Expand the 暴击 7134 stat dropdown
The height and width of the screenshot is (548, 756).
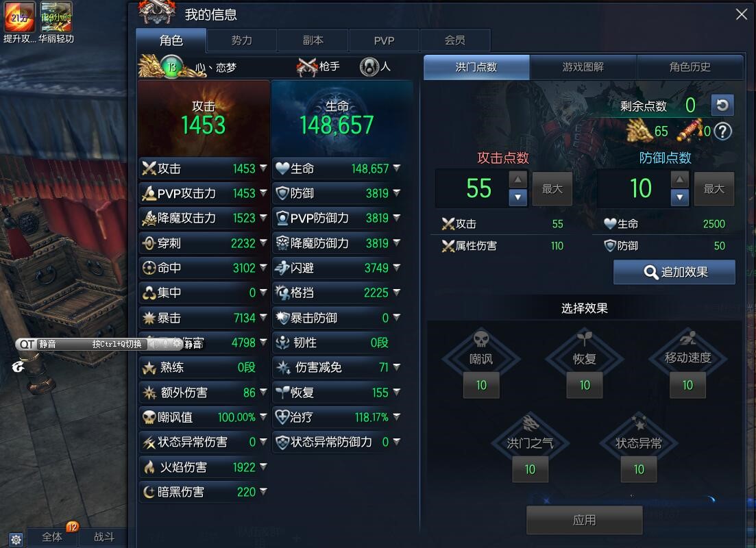pos(263,317)
